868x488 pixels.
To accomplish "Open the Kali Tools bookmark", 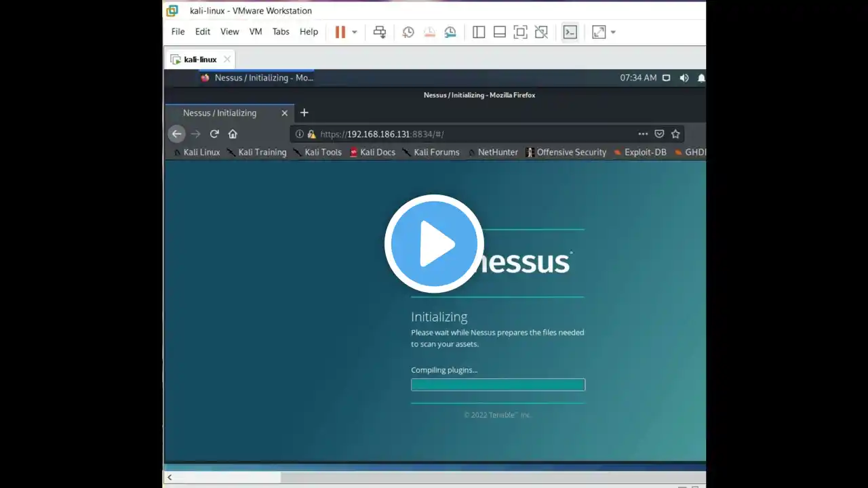I will pyautogui.click(x=317, y=152).
